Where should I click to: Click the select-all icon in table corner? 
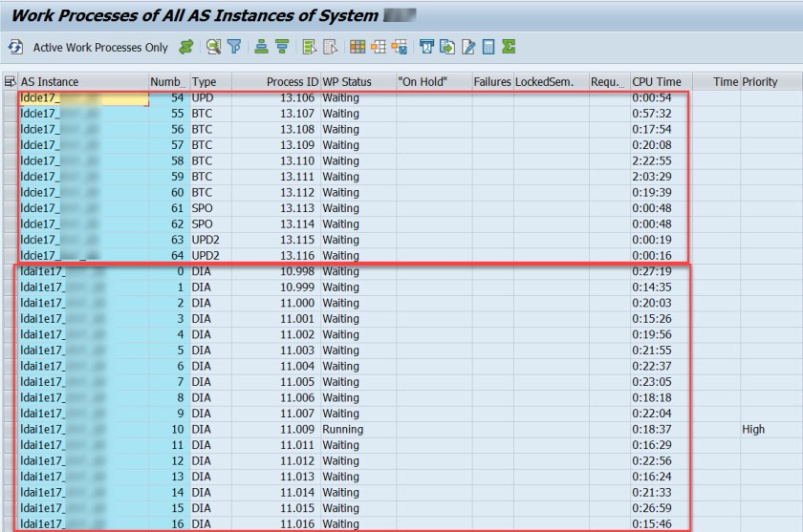pos(10,82)
